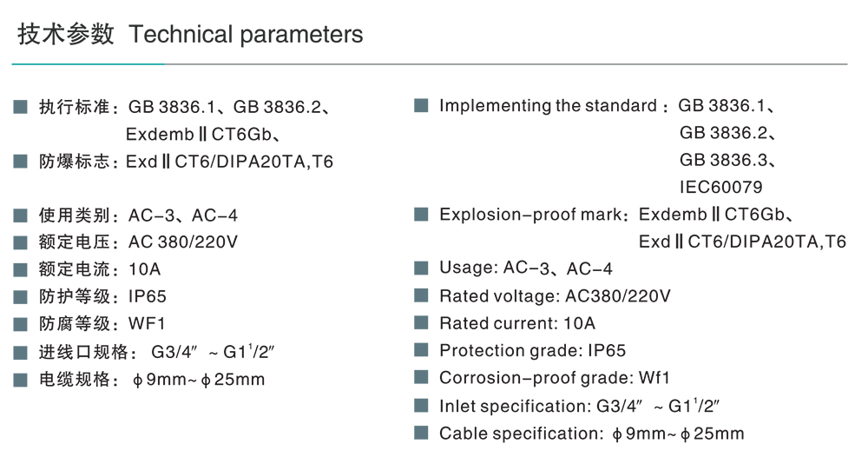Click the bullet next to 额定电压
The width and height of the screenshot is (868, 464).
pos(20,242)
